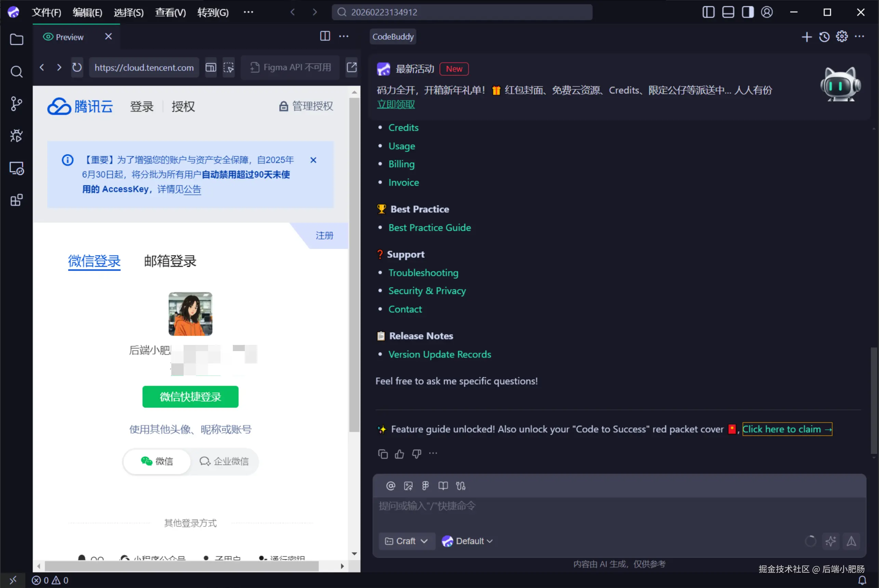Open the Extensions sidebar icon

pos(16,200)
